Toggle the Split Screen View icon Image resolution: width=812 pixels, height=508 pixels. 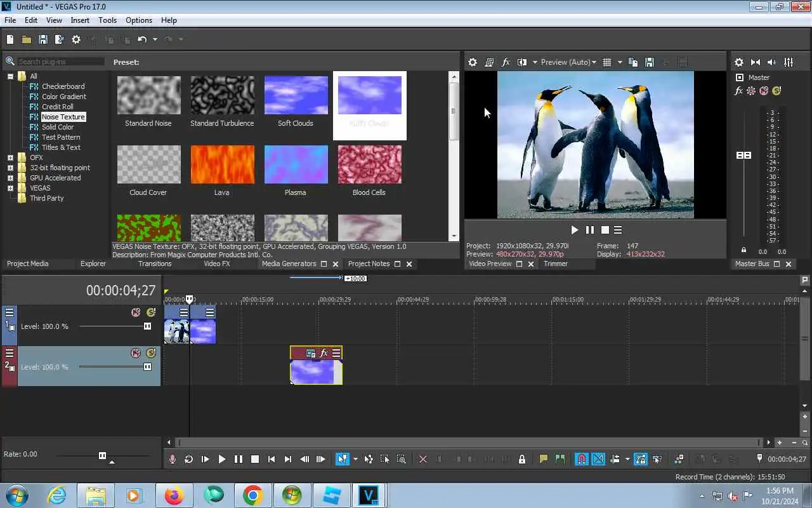click(x=522, y=62)
